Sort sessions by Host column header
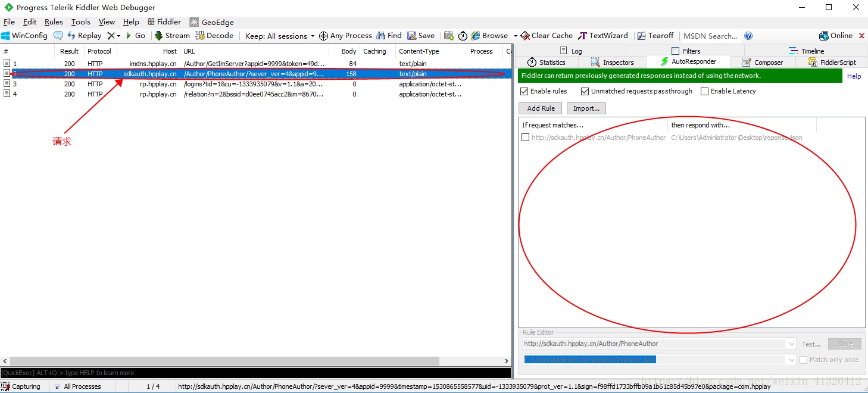 tap(148, 51)
